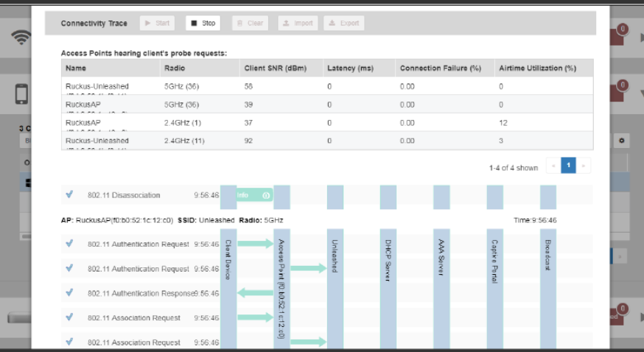Go to page 1 of results
Image resolution: width=644 pixels, height=352 pixels.
567,166
